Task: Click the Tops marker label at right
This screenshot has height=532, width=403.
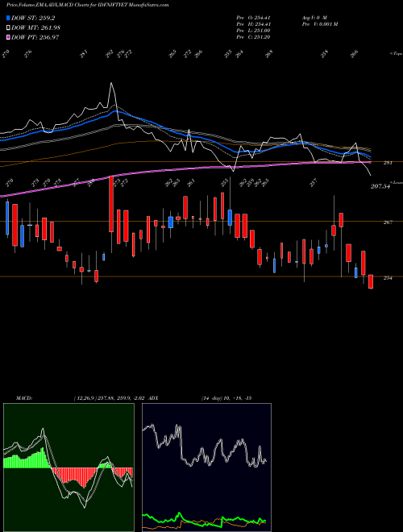Action: click(x=396, y=54)
